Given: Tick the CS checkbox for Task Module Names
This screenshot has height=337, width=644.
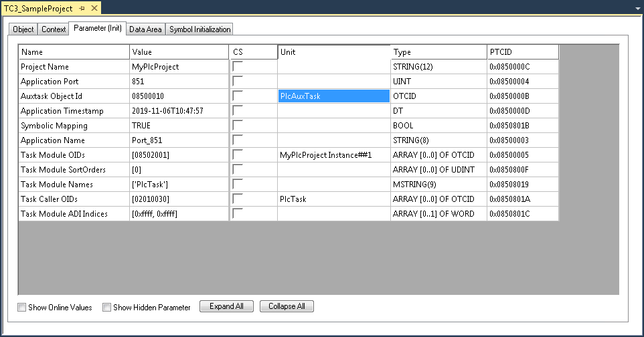Looking at the screenshot, I should [238, 185].
